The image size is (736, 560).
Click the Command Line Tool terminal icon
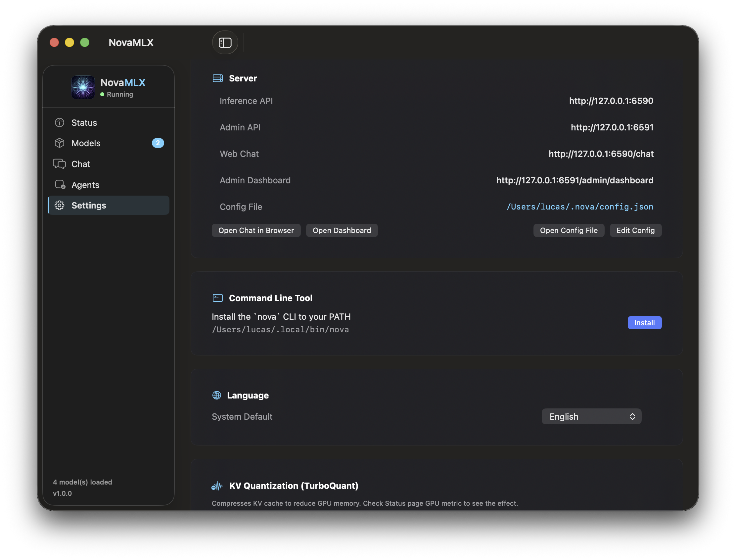218,298
